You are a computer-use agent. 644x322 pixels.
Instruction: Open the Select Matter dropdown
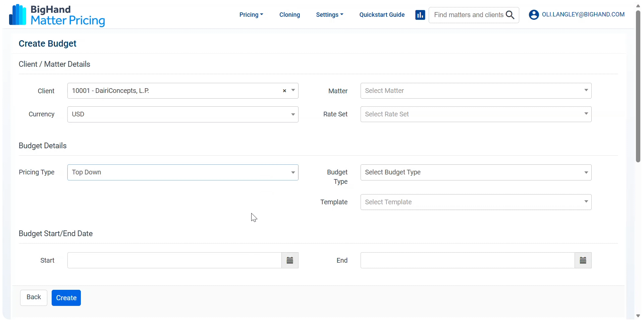(476, 91)
